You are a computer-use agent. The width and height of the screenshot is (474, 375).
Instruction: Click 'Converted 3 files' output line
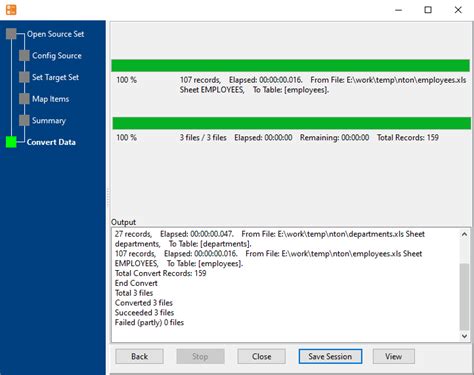[x=144, y=303]
